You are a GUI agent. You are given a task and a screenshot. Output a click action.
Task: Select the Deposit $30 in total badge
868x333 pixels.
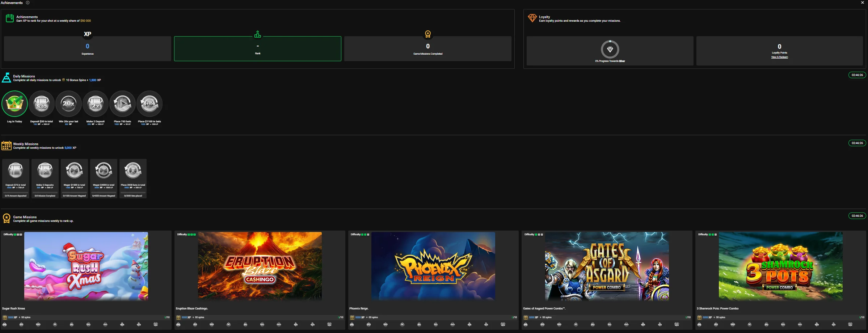[42, 104]
